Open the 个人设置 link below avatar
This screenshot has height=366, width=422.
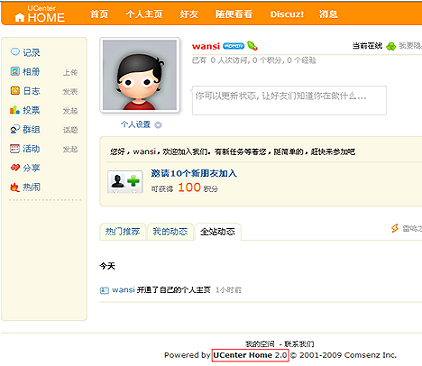pos(136,125)
